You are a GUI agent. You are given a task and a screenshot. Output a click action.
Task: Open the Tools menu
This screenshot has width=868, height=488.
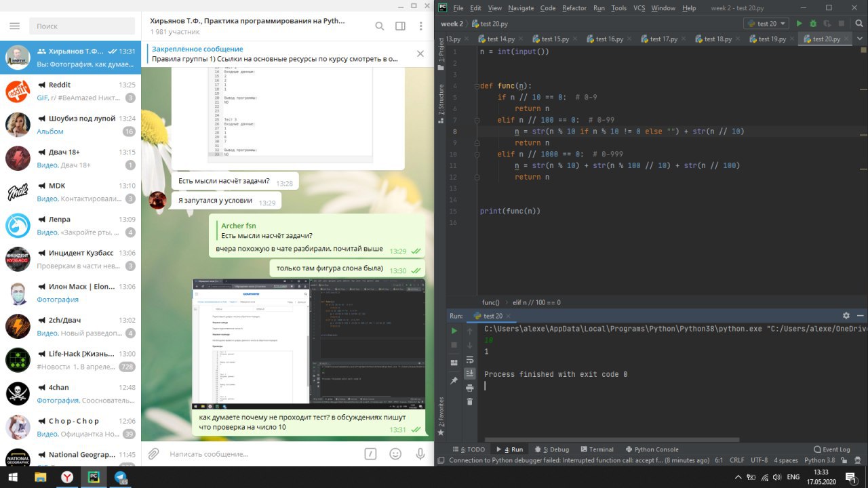tap(618, 8)
